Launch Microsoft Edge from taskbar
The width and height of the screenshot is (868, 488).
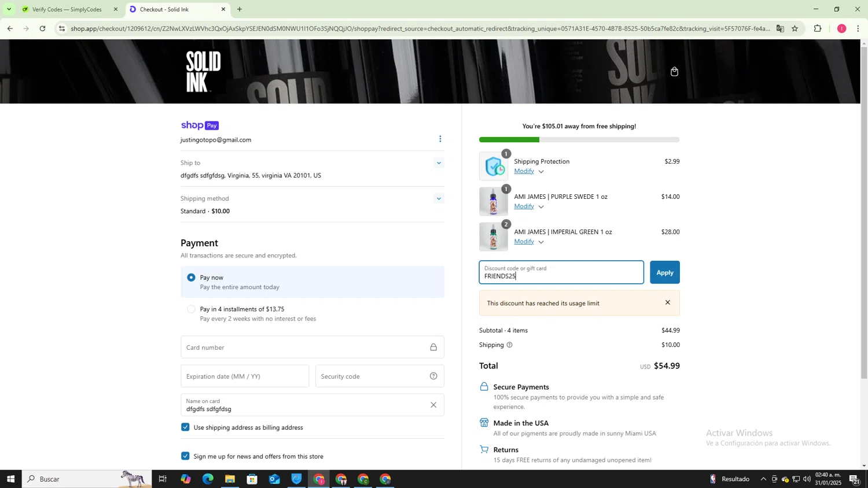click(208, 479)
